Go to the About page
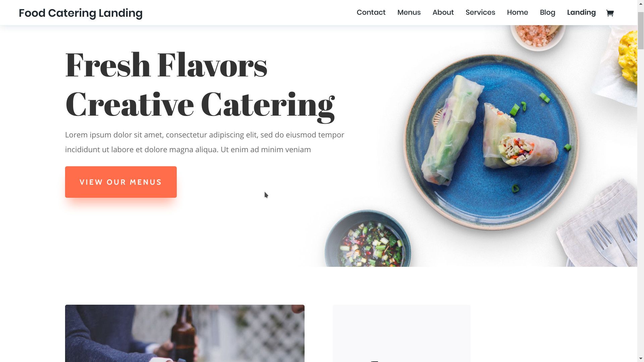 tap(443, 12)
